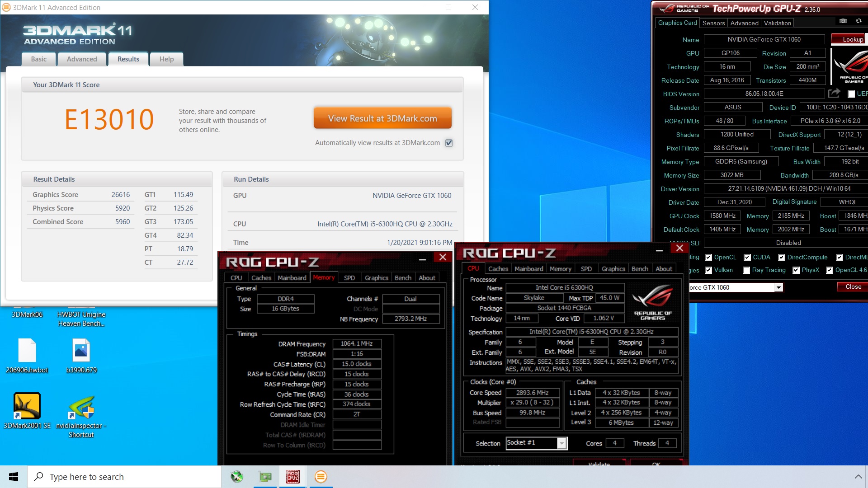Open HWBOT Unigine Heaven Bench shortcut
This screenshot has height=488, width=868.
[x=81, y=318]
